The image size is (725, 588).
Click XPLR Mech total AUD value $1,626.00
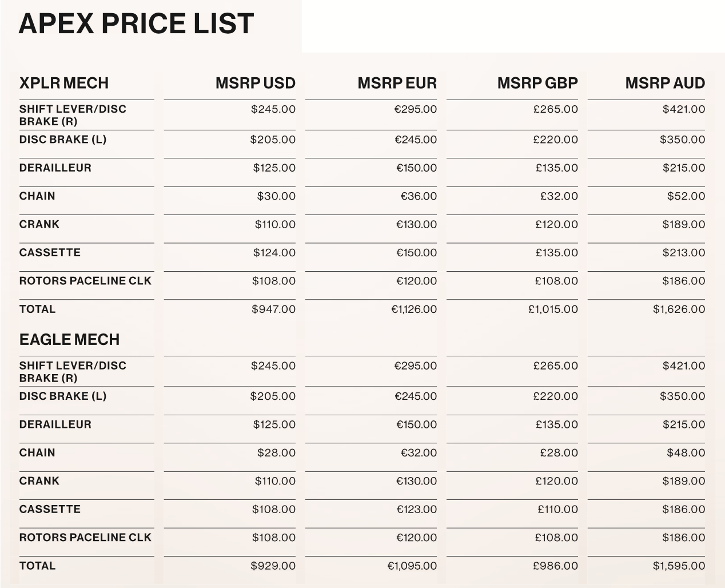[679, 309]
